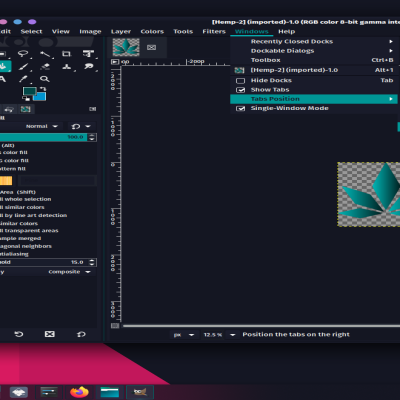Click the blue background color swatch
Screen dimensions: 400x400
tap(39, 96)
